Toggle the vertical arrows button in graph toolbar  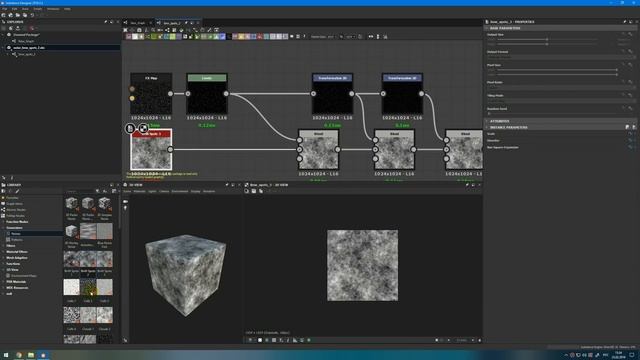[x=378, y=36]
